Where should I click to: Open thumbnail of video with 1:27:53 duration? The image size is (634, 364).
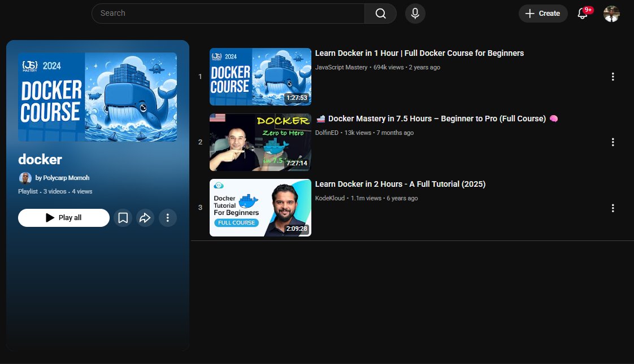260,77
